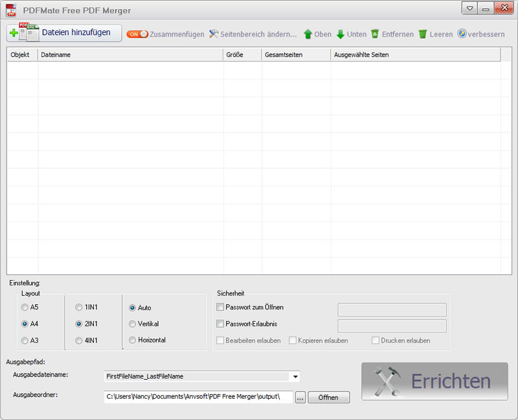Image resolution: width=518 pixels, height=420 pixels.
Task: Select Vertikal orientation
Action: (133, 324)
